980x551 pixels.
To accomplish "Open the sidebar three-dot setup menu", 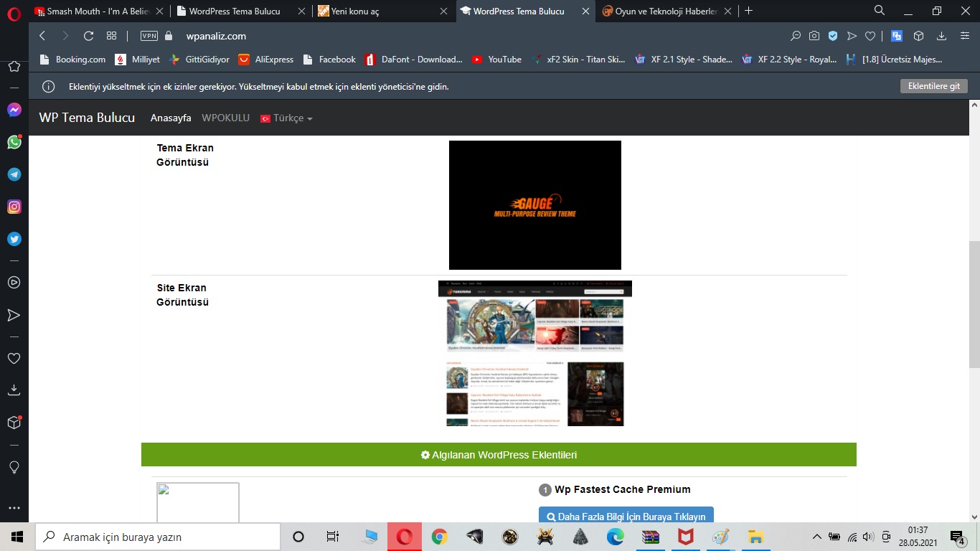I will point(14,508).
